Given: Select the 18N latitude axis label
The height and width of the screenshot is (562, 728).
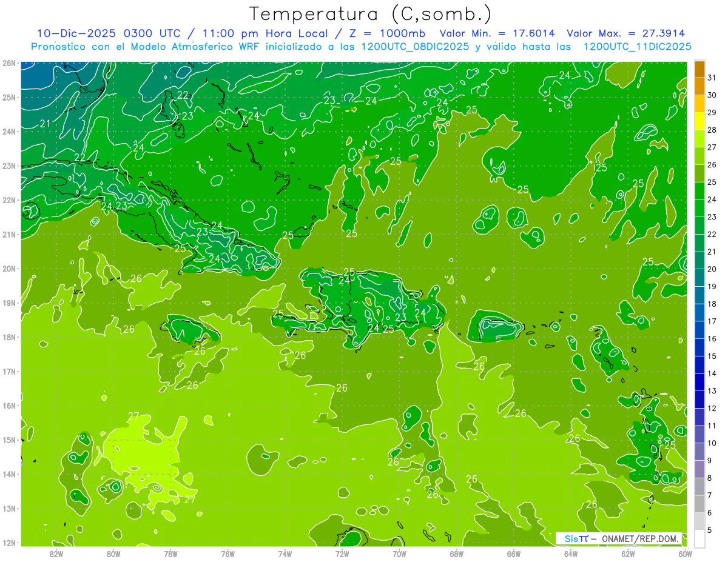Looking at the screenshot, I should (x=8, y=337).
